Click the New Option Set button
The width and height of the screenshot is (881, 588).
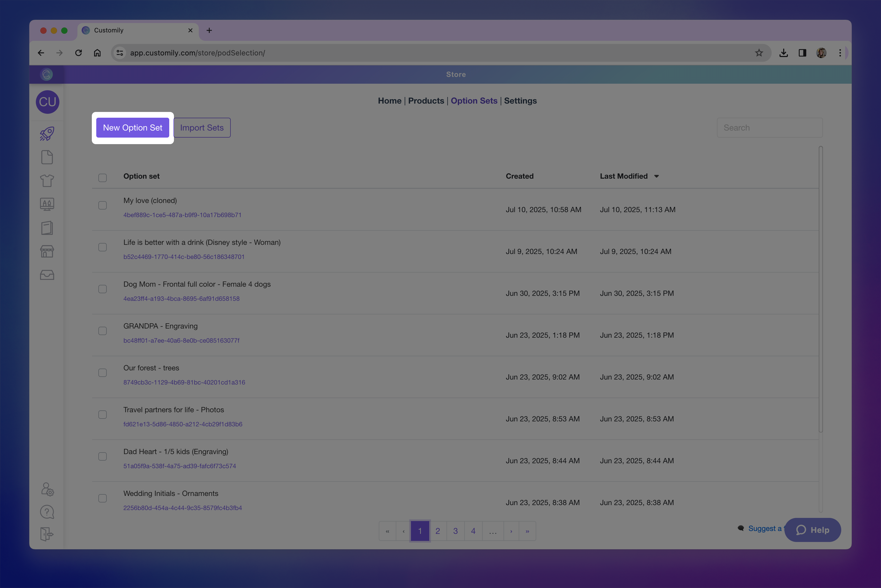pyautogui.click(x=132, y=128)
